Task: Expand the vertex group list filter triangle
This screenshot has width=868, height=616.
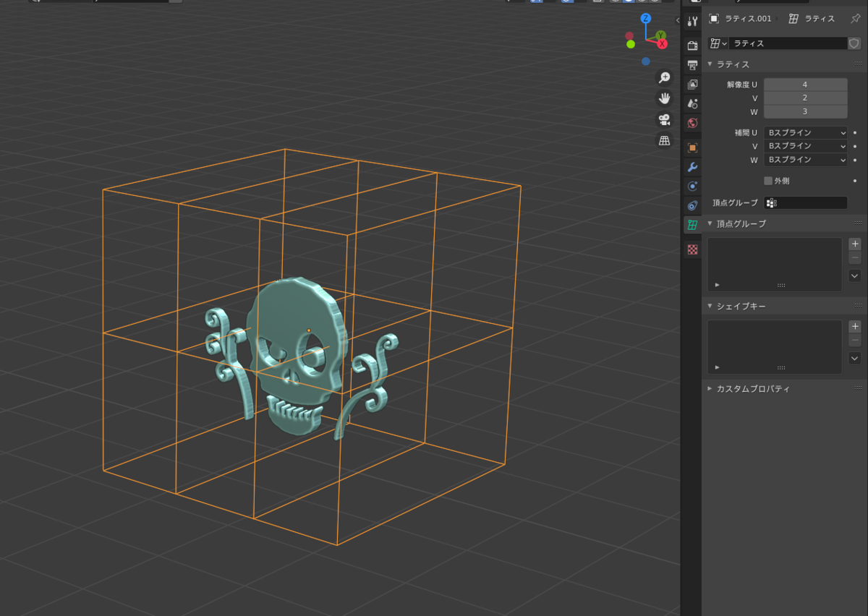Action: click(x=717, y=285)
